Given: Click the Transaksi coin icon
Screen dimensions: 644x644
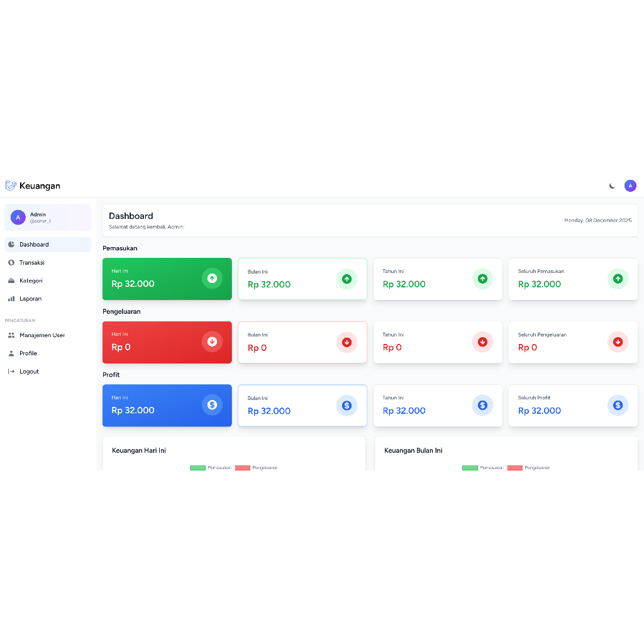Looking at the screenshot, I should pyautogui.click(x=11, y=262).
